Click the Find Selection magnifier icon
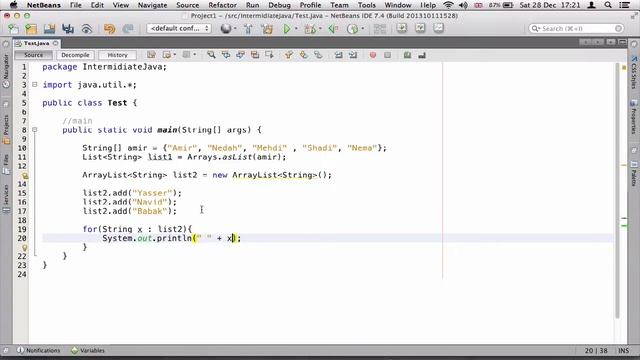Viewport: 640px width, 360px height. [211, 55]
